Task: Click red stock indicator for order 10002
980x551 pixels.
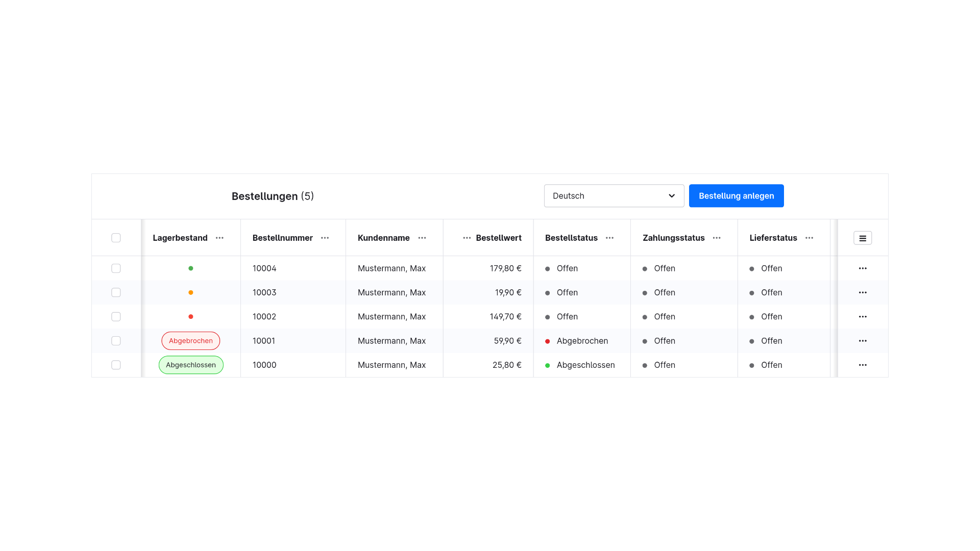Action: point(191,317)
